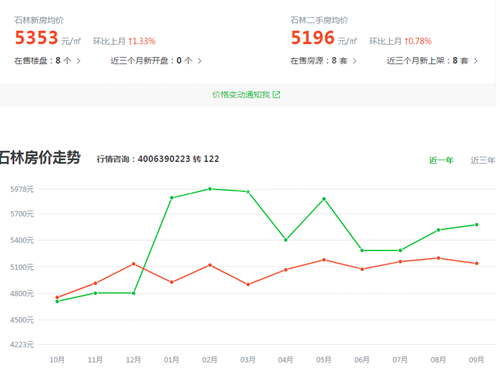Image resolution: width=500 pixels, height=378 pixels.
Task: Select green line point at 09月
Action: [x=477, y=225]
